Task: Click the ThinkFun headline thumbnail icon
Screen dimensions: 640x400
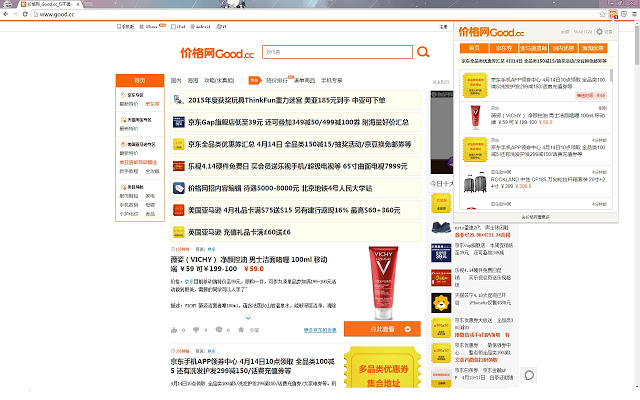Action: coord(179,100)
